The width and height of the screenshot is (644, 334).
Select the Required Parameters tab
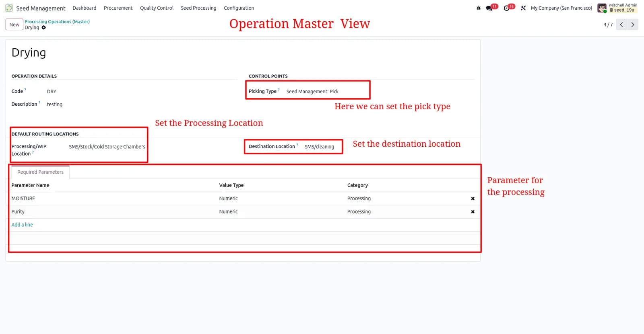(x=40, y=172)
